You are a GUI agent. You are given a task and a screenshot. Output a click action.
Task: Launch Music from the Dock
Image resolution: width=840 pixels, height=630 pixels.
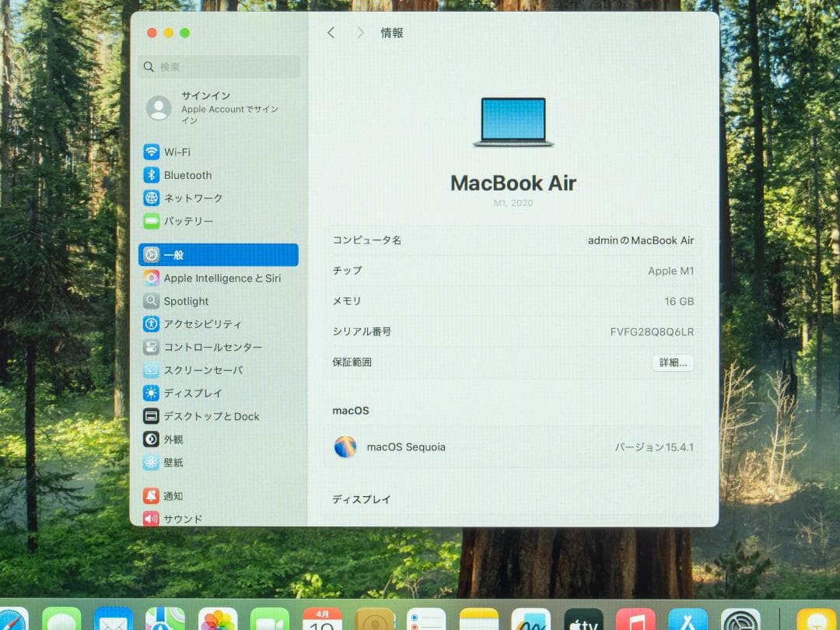click(x=635, y=619)
